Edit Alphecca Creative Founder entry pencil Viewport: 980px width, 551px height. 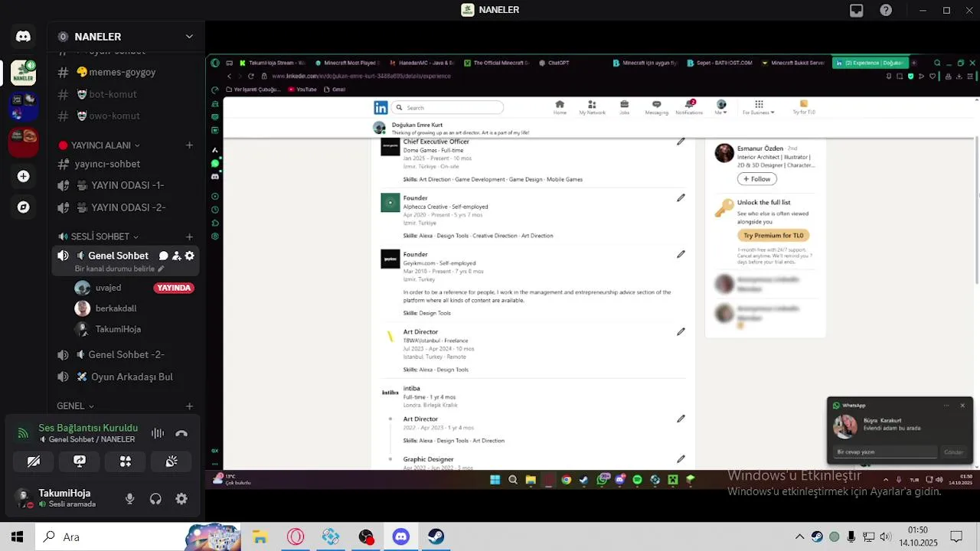click(x=681, y=198)
